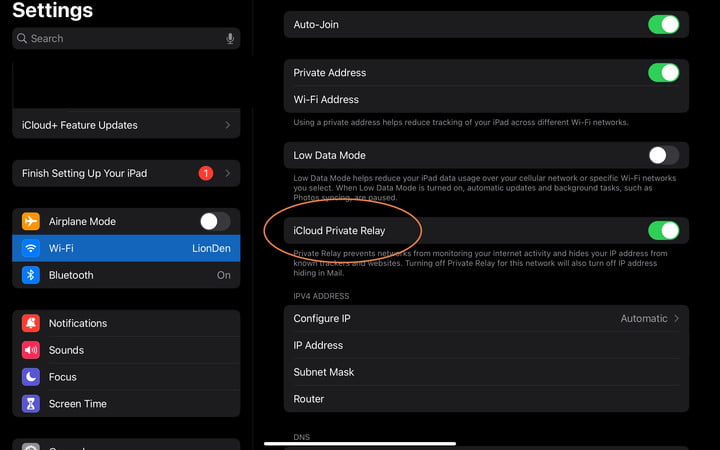
Task: Open Finish Setting Up Your iPad chevron
Action: [x=228, y=173]
